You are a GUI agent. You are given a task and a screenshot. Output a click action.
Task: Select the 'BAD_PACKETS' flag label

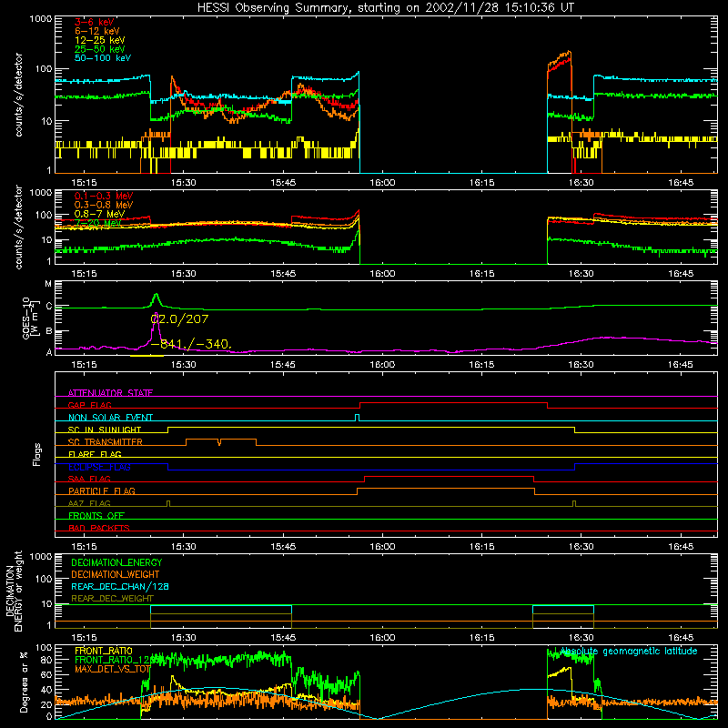99,528
